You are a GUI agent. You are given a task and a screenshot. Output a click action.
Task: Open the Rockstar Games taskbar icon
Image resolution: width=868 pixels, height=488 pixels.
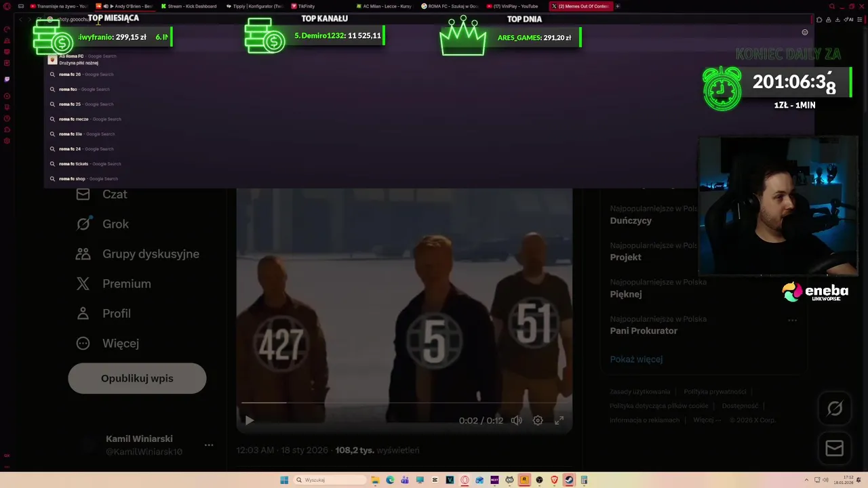524,480
